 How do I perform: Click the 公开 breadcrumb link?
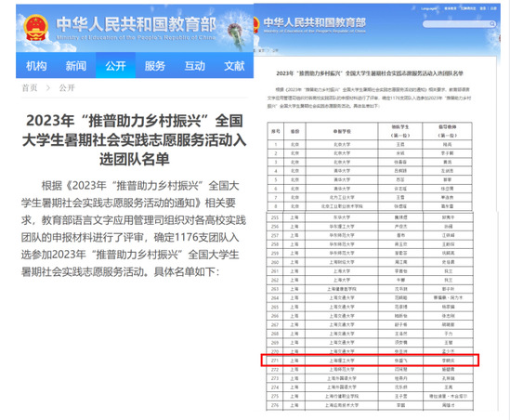click(67, 88)
